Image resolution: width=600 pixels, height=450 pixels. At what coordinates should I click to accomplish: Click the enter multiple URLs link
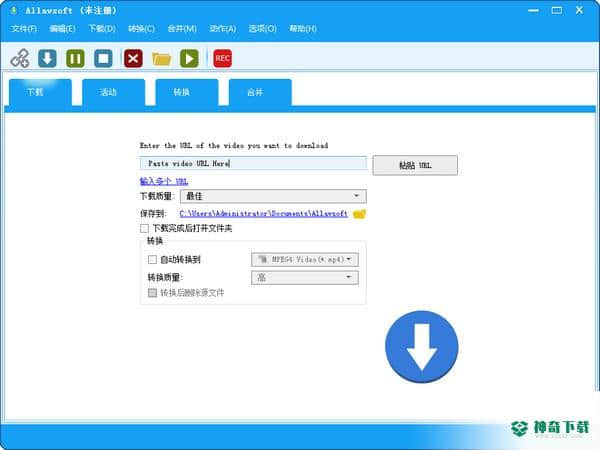[x=164, y=181]
